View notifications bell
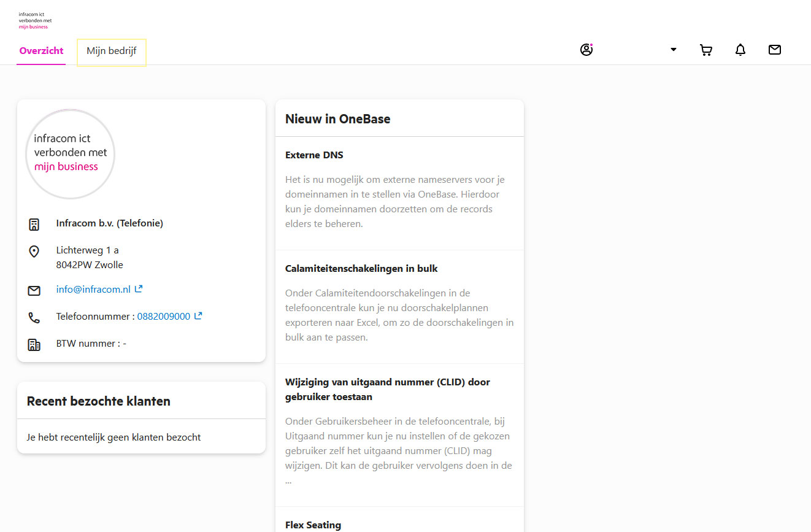811x532 pixels. tap(740, 50)
